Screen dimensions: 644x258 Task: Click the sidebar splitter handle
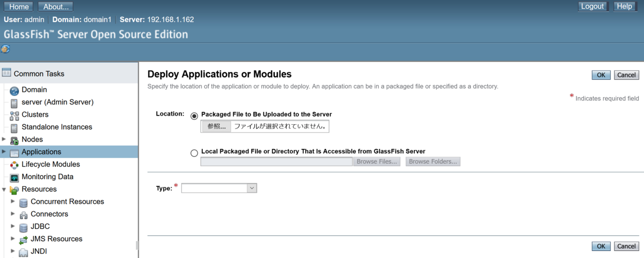pos(137,245)
